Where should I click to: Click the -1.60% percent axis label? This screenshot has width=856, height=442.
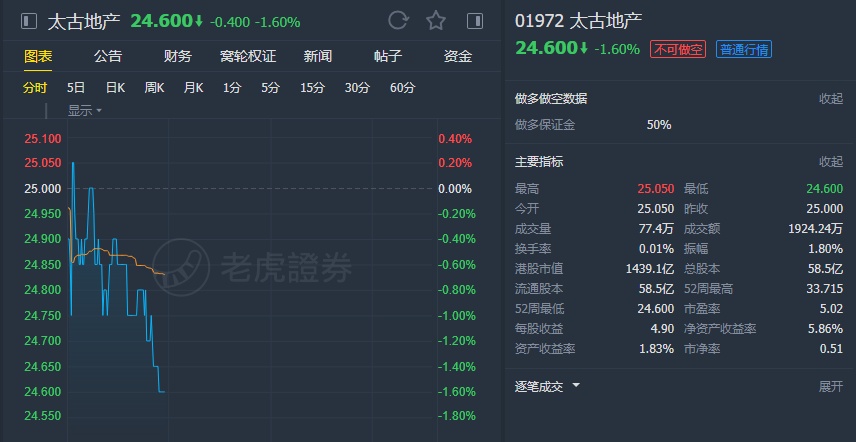coord(457,392)
